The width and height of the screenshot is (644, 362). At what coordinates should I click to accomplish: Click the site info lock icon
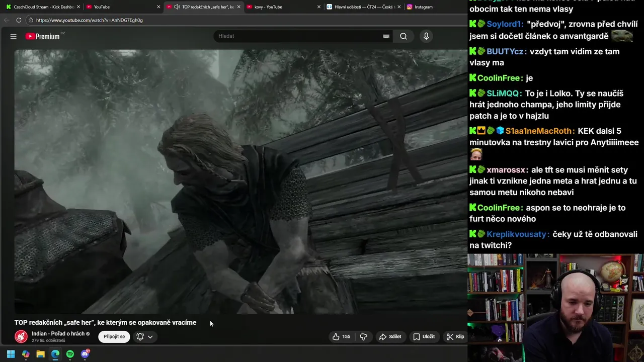pyautogui.click(x=31, y=20)
